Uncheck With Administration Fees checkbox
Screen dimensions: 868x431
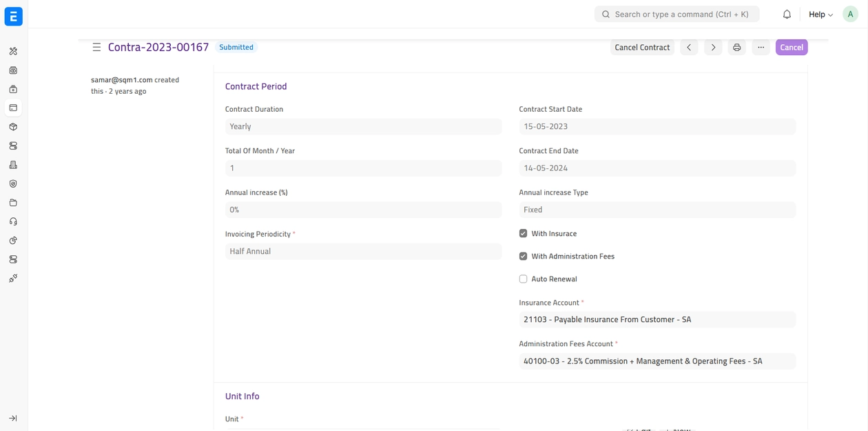pyautogui.click(x=523, y=257)
